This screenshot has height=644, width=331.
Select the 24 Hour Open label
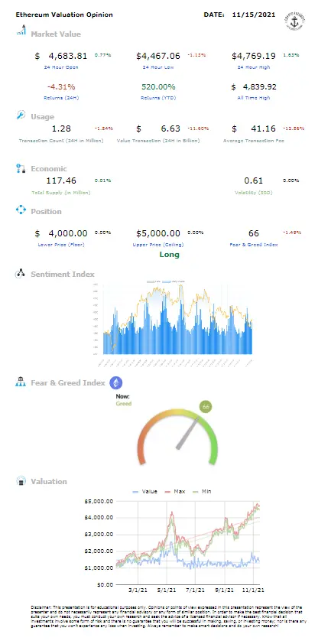[61, 67]
